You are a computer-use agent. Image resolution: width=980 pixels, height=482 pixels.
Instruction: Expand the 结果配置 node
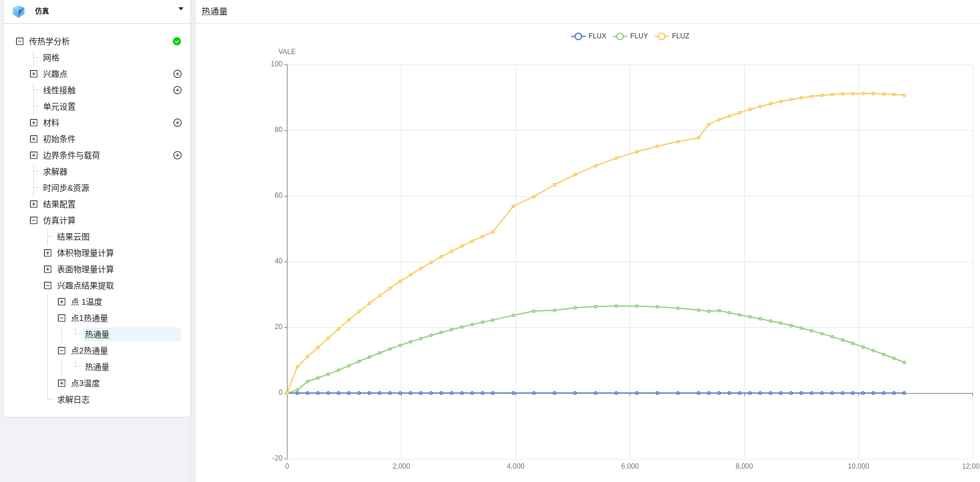pyautogui.click(x=34, y=204)
